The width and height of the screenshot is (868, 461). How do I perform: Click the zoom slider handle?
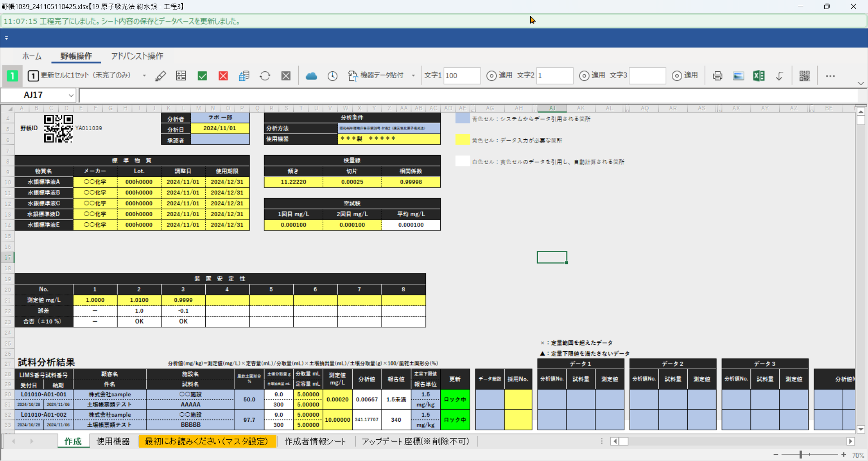[x=801, y=455]
